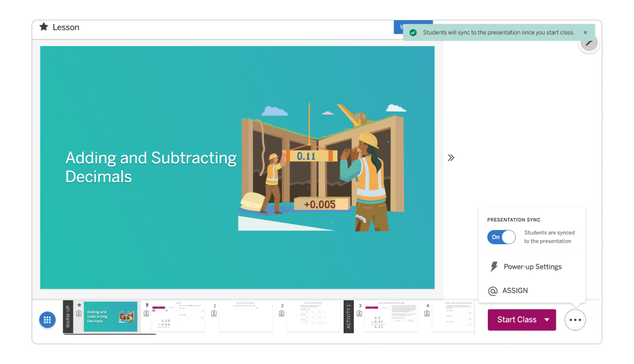The width and height of the screenshot is (634, 364).
Task: Click the lightning icon beside Power-up Settings
Action: 494,267
